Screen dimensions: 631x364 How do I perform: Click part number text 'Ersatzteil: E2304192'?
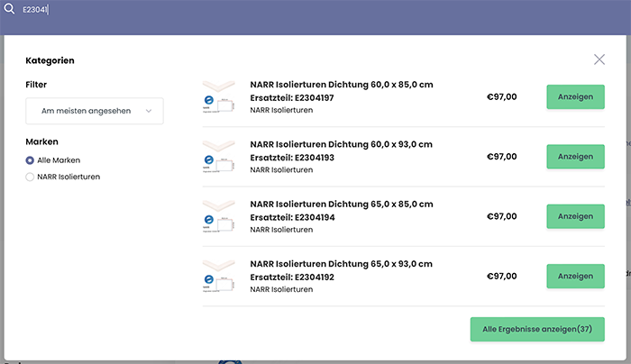(292, 278)
